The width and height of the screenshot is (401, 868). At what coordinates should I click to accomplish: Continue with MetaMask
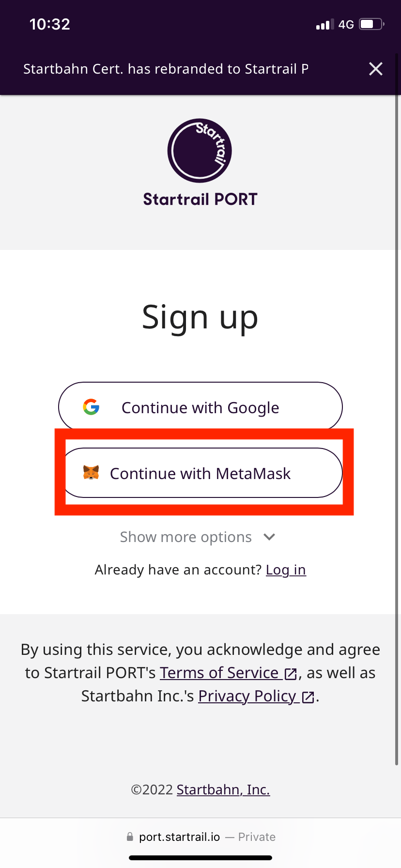coord(200,473)
